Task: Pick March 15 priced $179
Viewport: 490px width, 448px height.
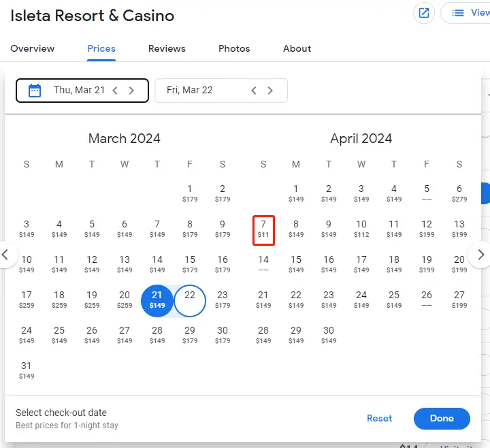Action: point(190,264)
